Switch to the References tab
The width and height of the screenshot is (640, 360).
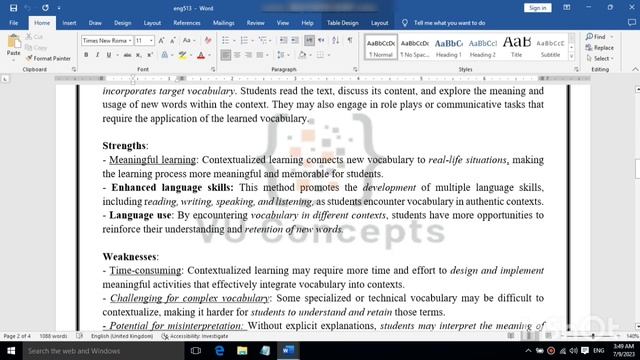click(x=187, y=23)
